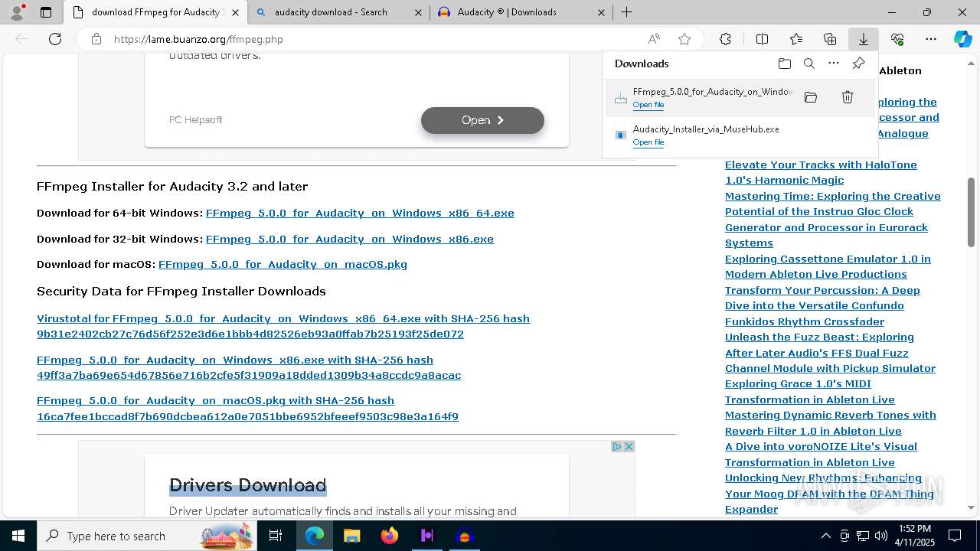Open downloads folder icon in panel
Image resolution: width=980 pixels, height=551 pixels.
[784, 64]
